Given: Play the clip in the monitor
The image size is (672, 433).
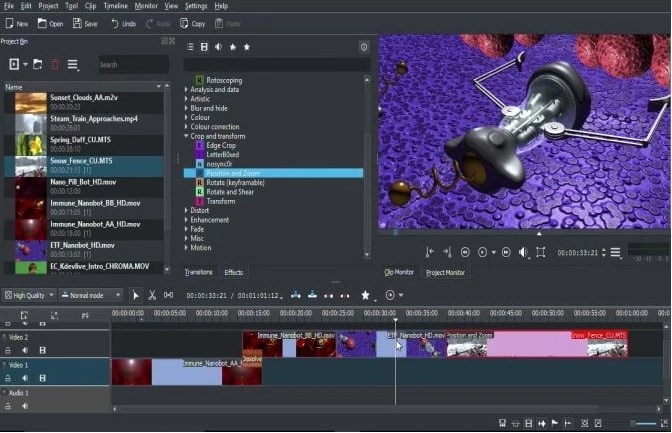Looking at the screenshot, I should (482, 253).
